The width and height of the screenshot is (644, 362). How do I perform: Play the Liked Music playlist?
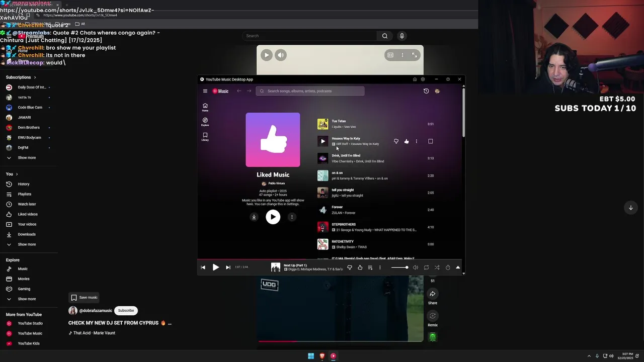click(x=273, y=217)
